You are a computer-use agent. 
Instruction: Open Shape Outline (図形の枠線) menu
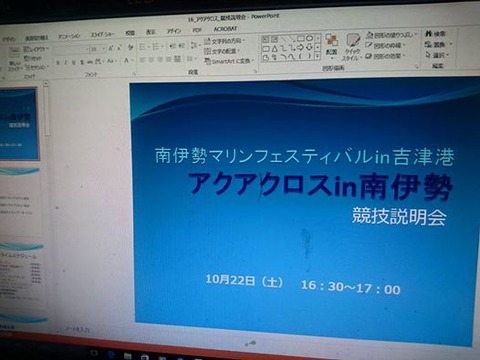pos(386,46)
